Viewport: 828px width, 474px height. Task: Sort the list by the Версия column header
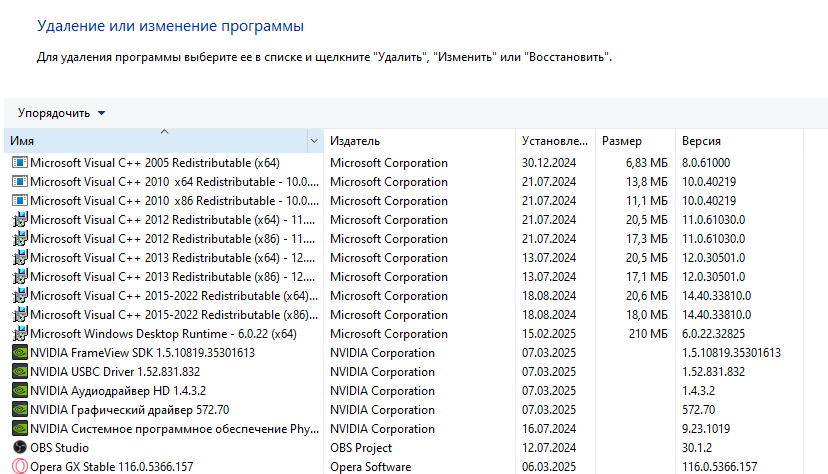(x=739, y=141)
